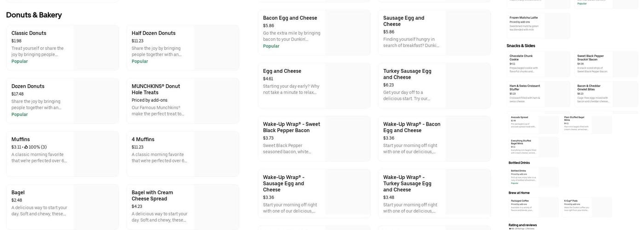Viewport: 644px width, 230px height.
Task: Open Wake-Up Wrap Turkey Sausage Egg and Cheese
Action: click(x=407, y=184)
